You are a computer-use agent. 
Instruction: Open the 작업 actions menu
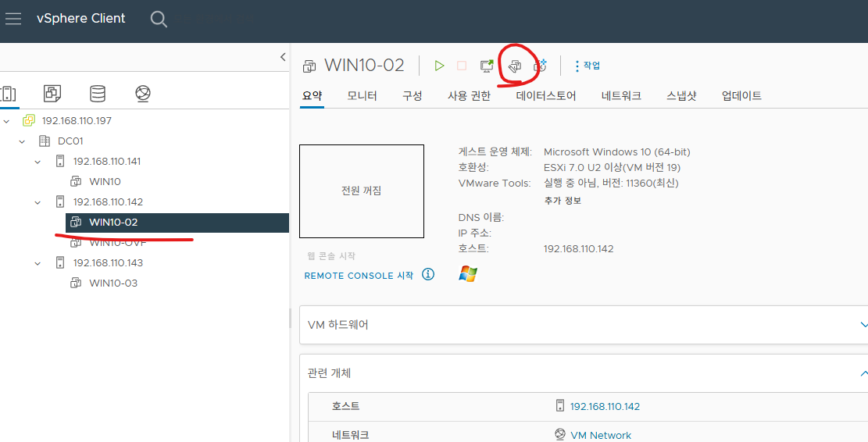(588, 66)
